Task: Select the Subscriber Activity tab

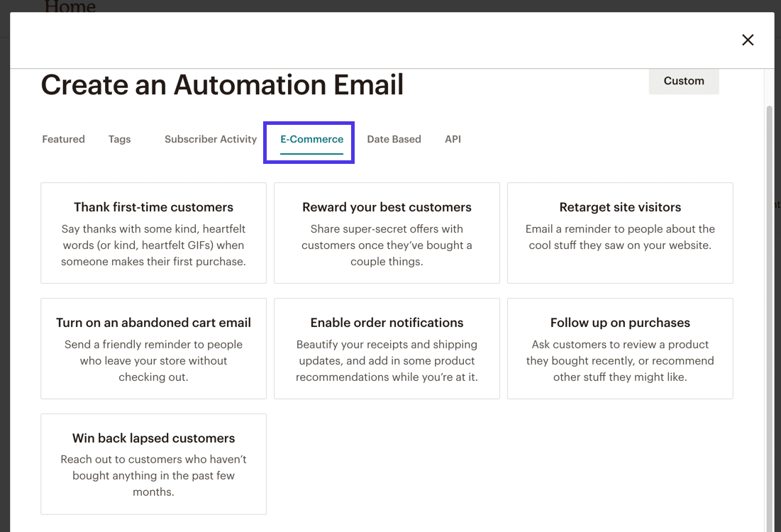Action: 210,139
